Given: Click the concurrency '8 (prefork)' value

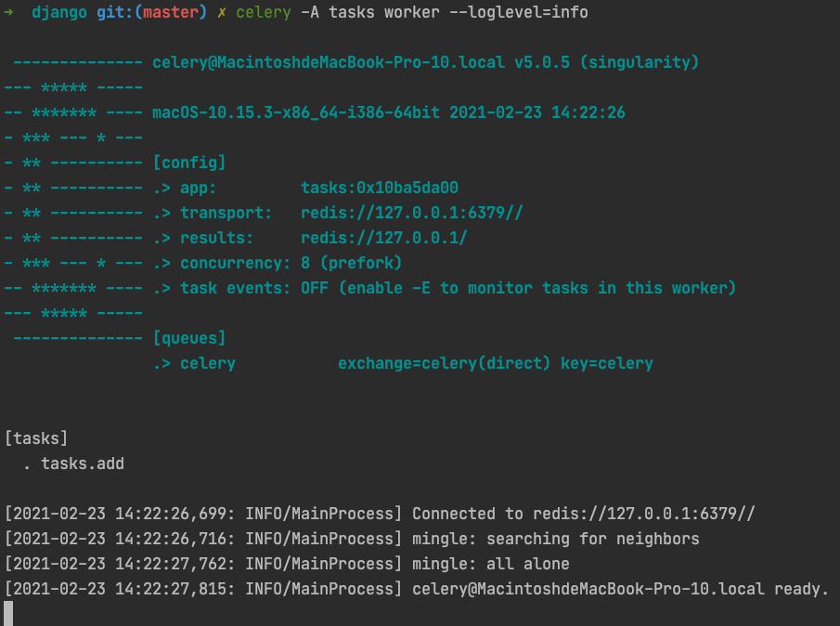Looking at the screenshot, I should pos(351,263).
